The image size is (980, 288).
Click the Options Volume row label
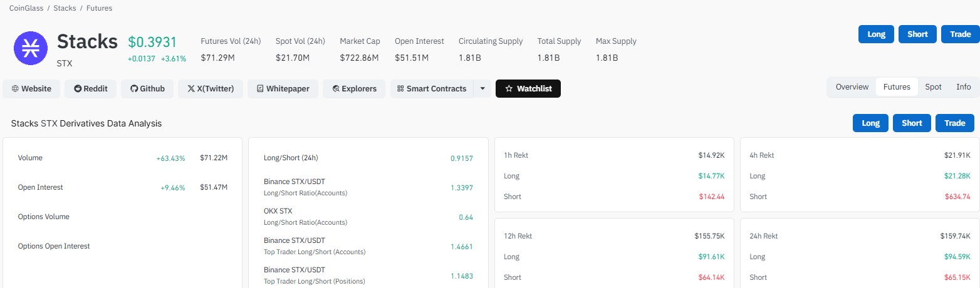point(44,217)
